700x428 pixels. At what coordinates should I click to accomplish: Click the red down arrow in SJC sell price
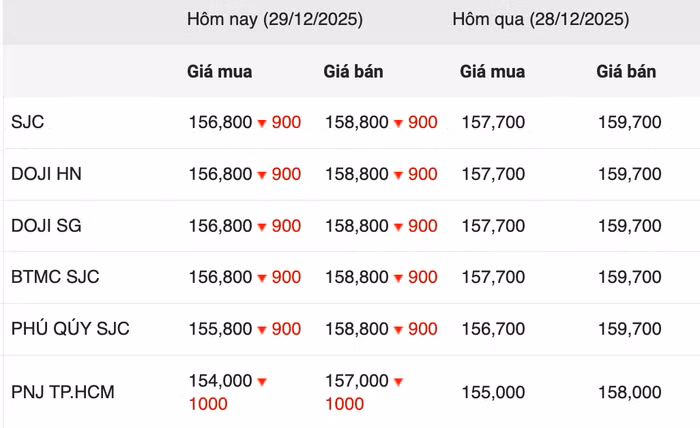click(x=398, y=123)
